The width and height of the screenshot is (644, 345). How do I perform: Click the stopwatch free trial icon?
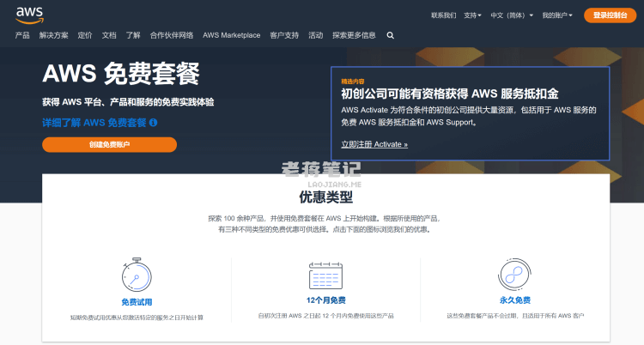coord(137,275)
